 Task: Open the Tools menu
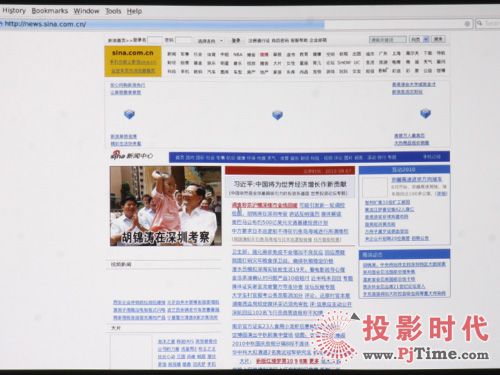[113, 11]
